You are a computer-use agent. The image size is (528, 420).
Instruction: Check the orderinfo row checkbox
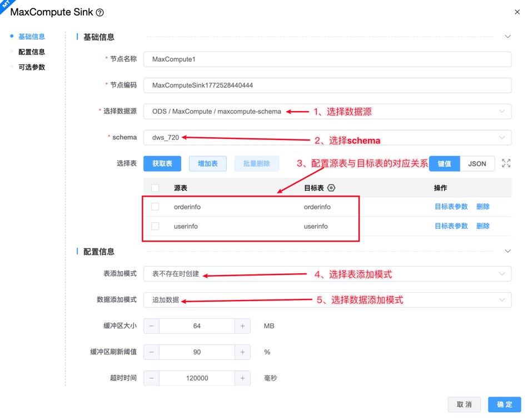pyautogui.click(x=156, y=207)
